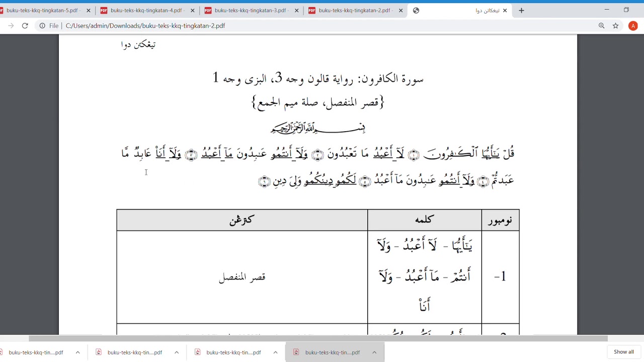The image size is (644, 362).
Task: Reload the current page
Action: tap(25, 26)
